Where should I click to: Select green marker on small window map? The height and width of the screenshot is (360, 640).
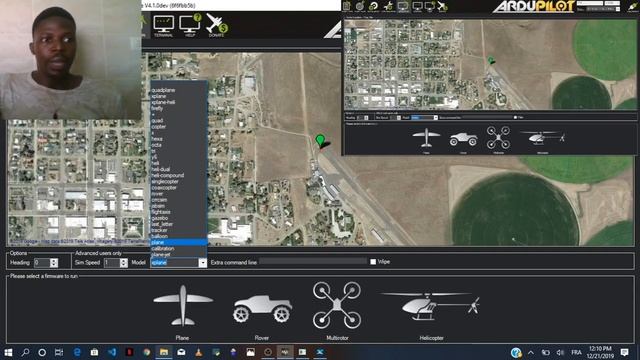pos(491,60)
